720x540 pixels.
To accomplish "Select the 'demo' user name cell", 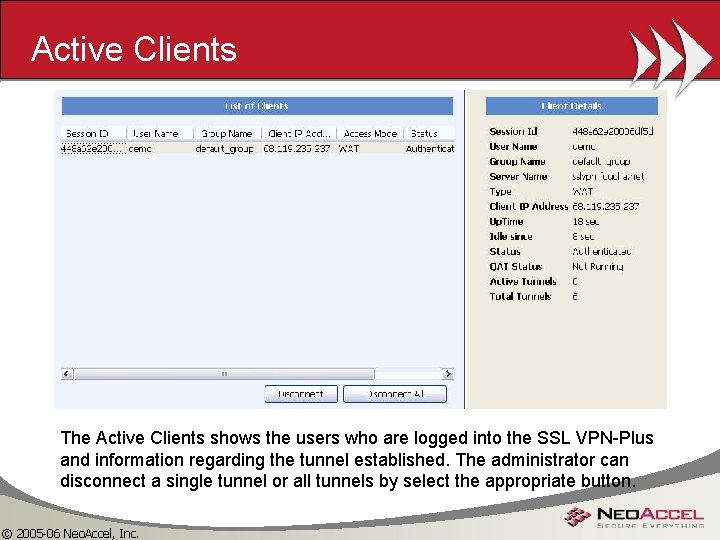I will 140,149.
